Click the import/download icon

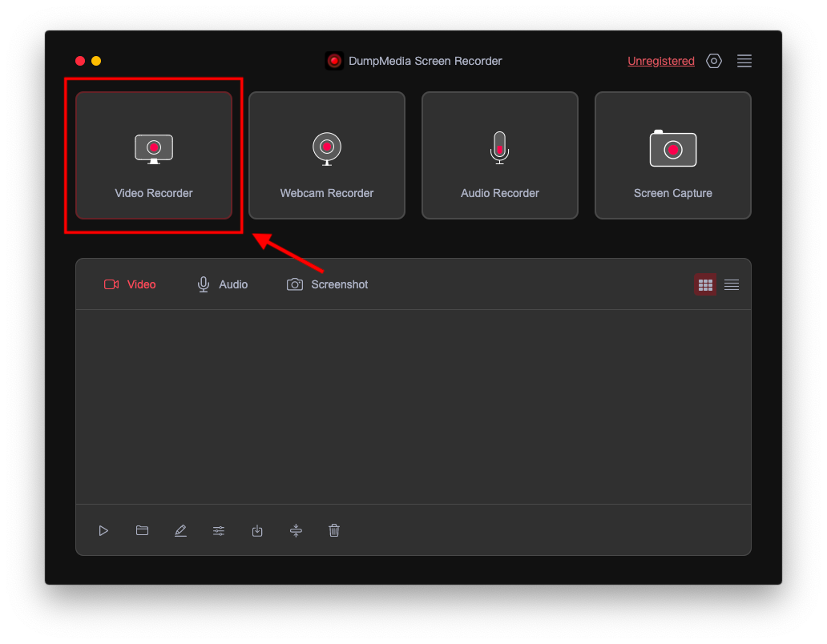click(x=257, y=530)
